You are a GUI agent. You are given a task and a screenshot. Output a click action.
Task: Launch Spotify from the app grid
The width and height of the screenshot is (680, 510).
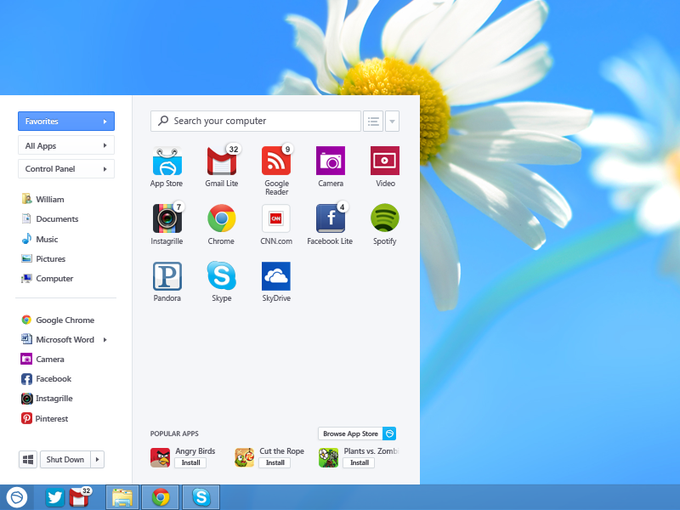(385, 218)
